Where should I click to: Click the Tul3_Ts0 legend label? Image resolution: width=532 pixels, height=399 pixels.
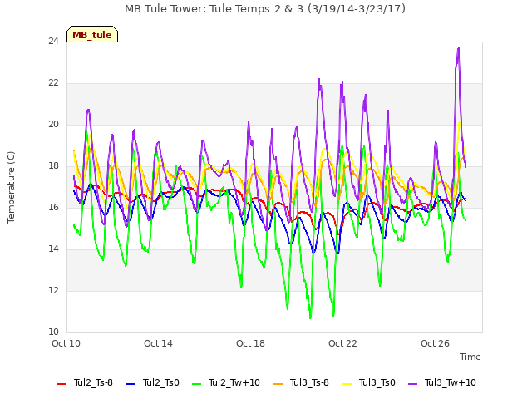click(x=377, y=382)
